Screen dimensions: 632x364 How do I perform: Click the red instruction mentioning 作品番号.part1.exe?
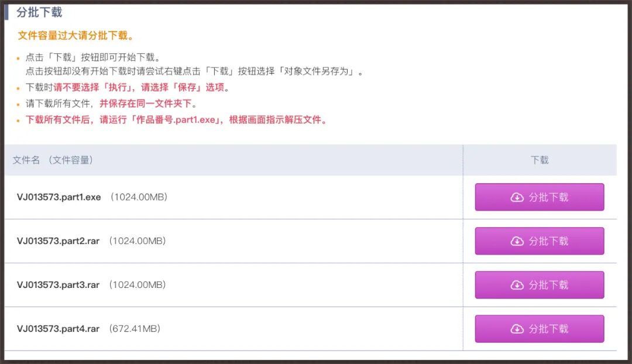pyautogui.click(x=176, y=120)
